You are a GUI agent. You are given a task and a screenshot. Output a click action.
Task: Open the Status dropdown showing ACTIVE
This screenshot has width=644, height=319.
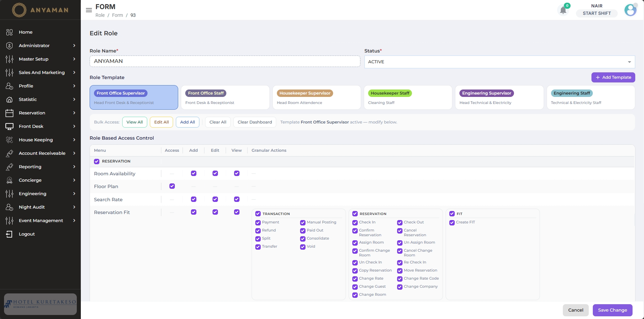point(500,62)
